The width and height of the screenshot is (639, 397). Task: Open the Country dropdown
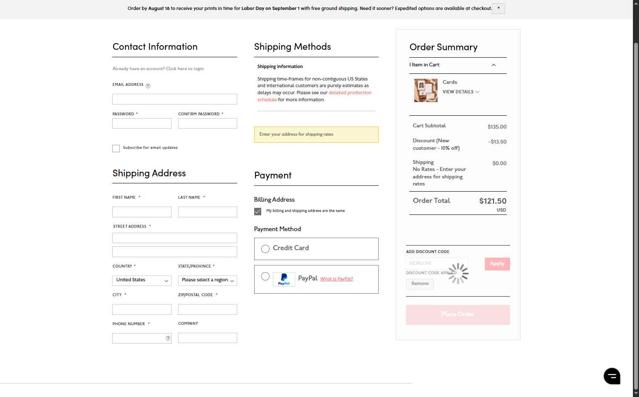tap(142, 280)
